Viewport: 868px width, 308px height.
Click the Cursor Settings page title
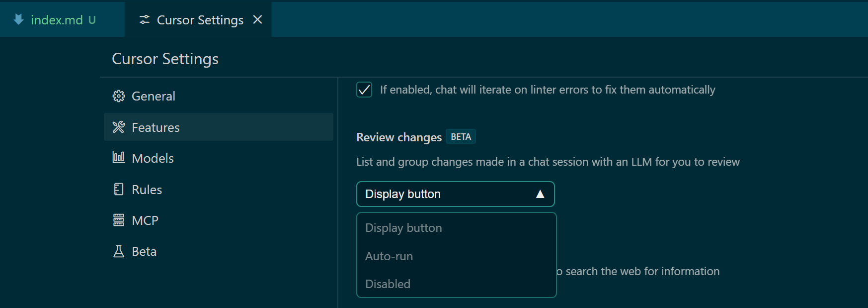tap(165, 59)
